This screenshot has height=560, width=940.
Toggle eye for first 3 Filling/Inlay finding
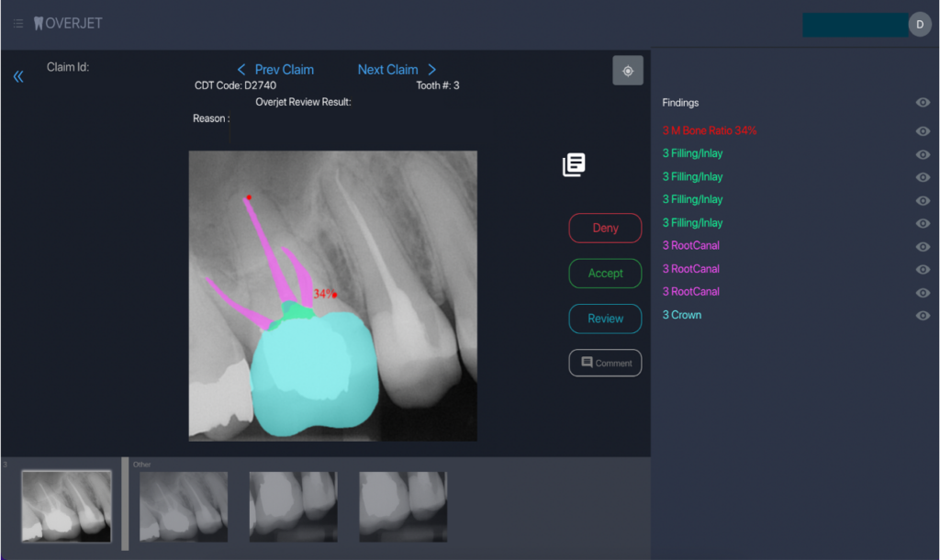[x=923, y=155]
